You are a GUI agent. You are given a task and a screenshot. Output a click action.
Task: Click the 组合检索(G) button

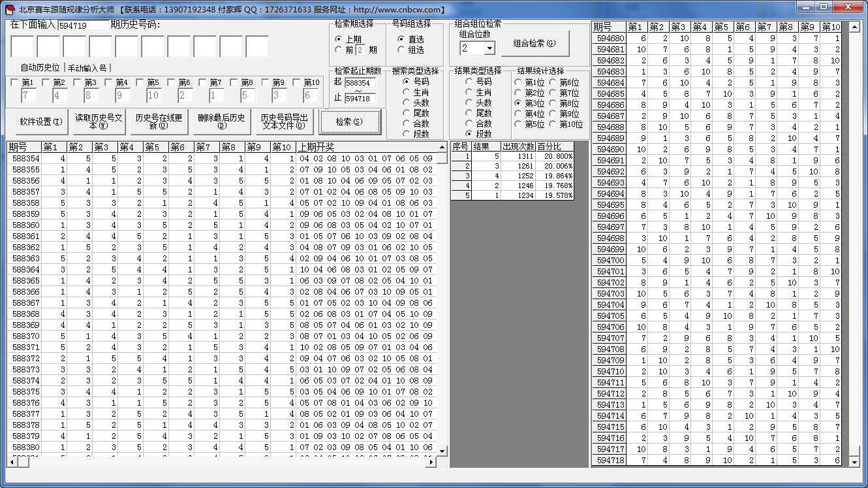click(x=535, y=44)
